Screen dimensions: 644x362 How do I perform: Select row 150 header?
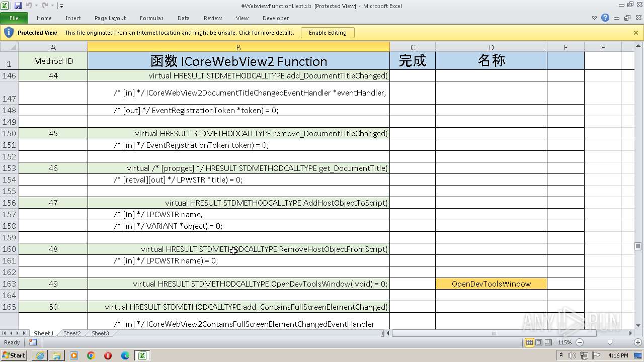9,133
